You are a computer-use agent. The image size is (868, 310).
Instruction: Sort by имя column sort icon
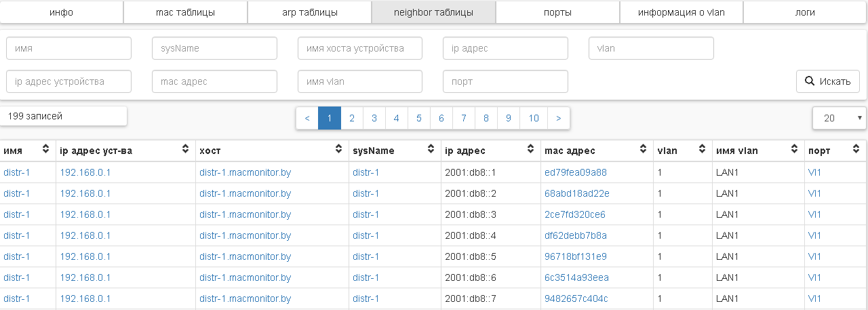pos(46,150)
